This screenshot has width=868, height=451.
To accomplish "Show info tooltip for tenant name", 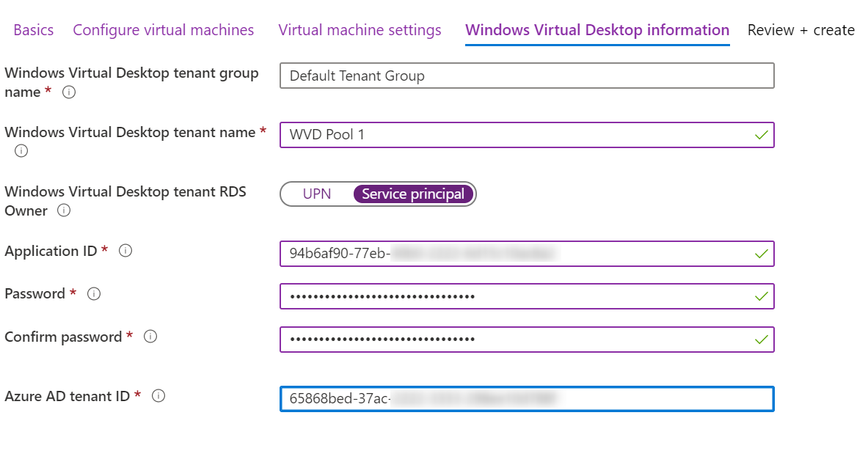I will (21, 151).
